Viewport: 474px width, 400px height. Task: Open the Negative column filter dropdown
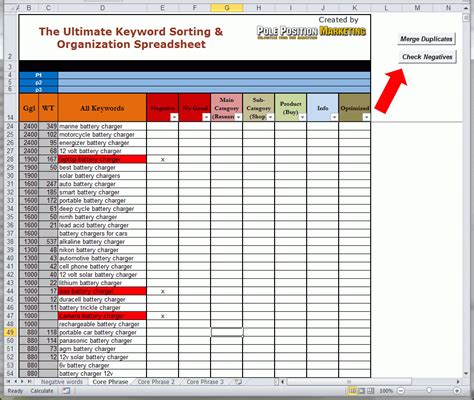click(174, 117)
